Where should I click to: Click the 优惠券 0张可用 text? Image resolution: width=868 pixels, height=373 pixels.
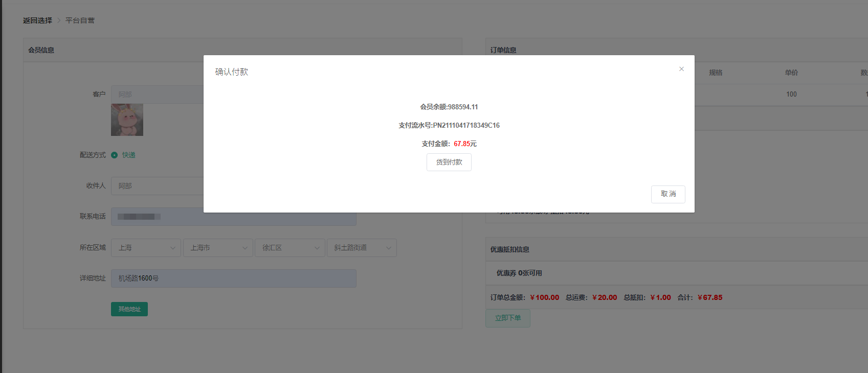[519, 273]
